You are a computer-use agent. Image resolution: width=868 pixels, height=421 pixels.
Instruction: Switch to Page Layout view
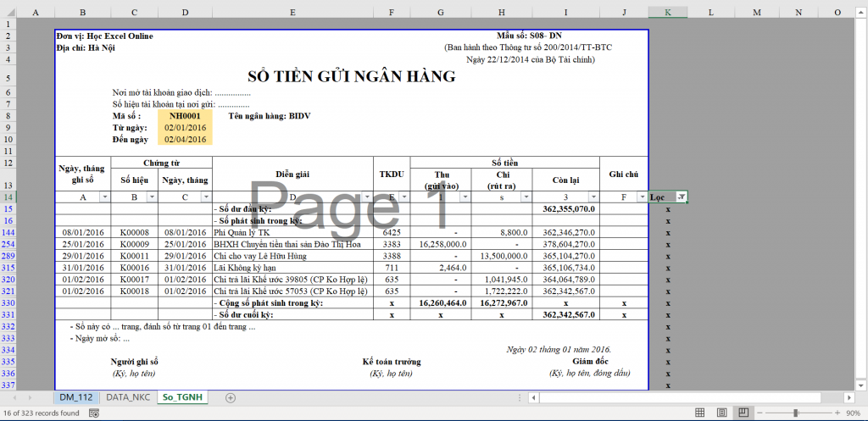(721, 413)
